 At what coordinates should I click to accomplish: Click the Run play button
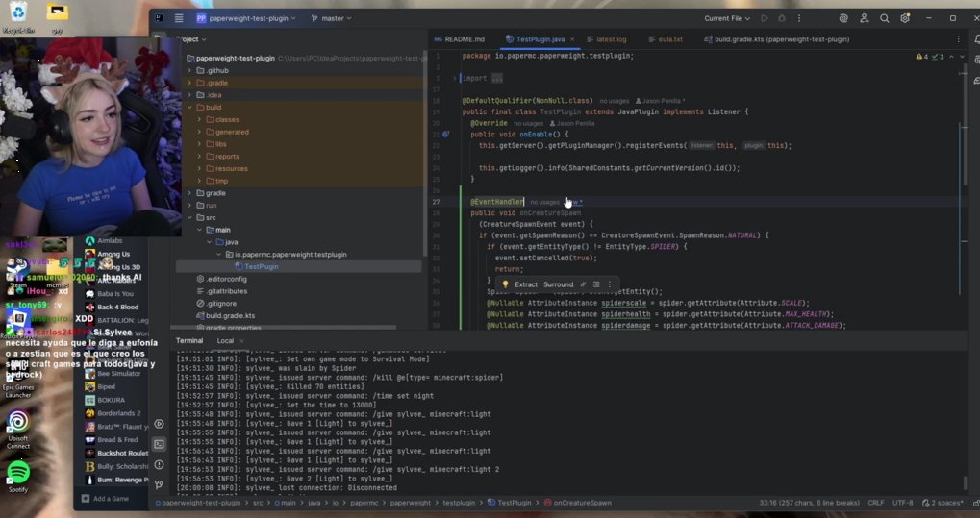[x=765, y=18]
